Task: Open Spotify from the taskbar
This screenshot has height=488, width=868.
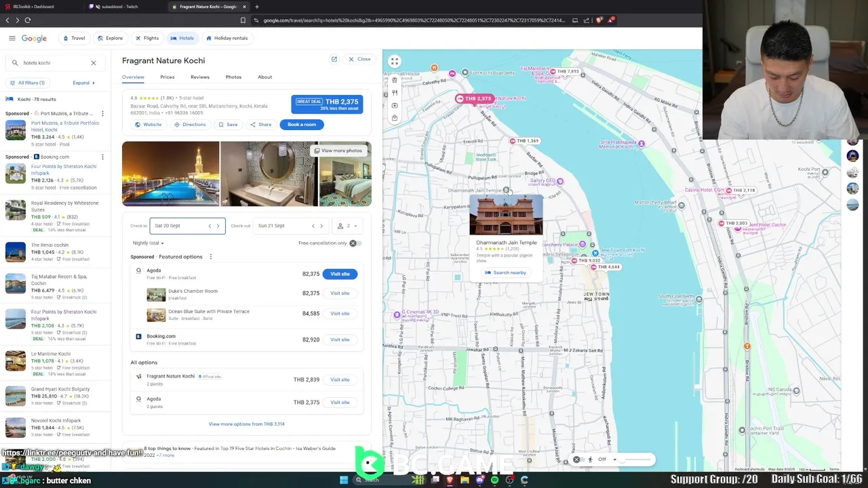Action: pos(494,480)
